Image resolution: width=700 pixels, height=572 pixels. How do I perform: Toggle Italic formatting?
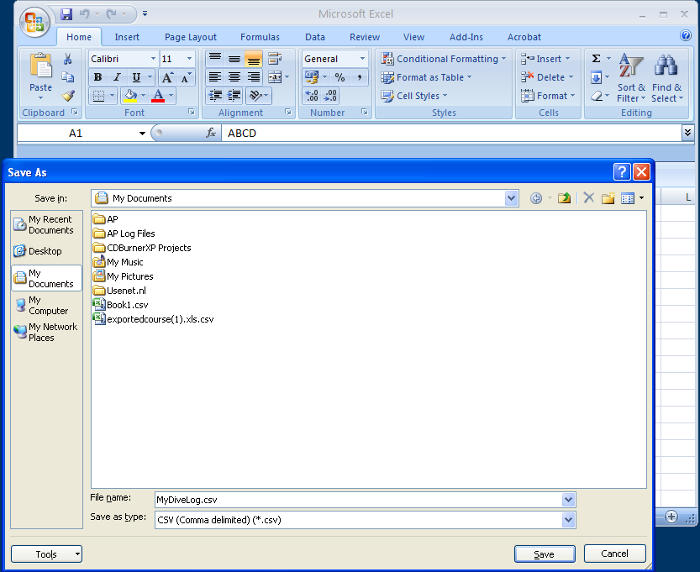tap(116, 78)
